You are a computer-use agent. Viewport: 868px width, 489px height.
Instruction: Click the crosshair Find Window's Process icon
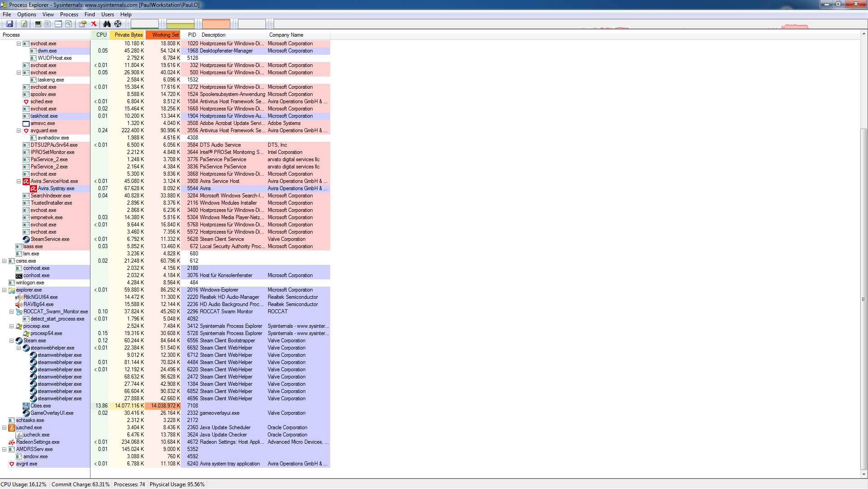tap(118, 24)
